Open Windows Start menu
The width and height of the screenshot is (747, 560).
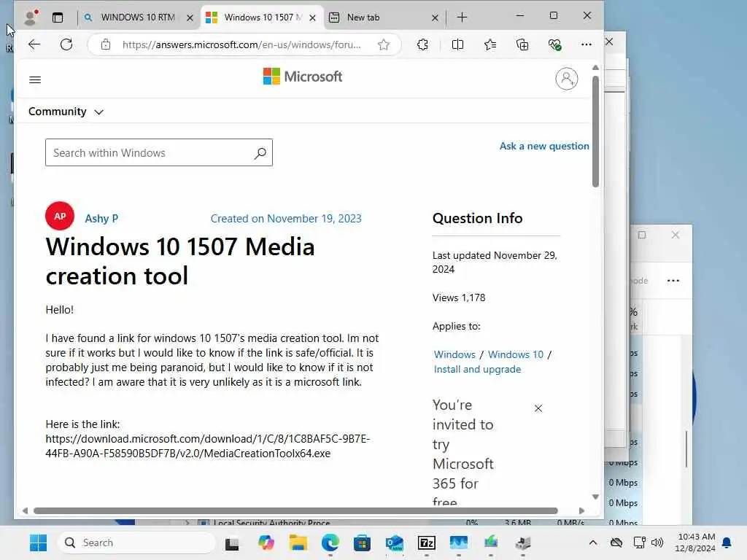click(38, 542)
